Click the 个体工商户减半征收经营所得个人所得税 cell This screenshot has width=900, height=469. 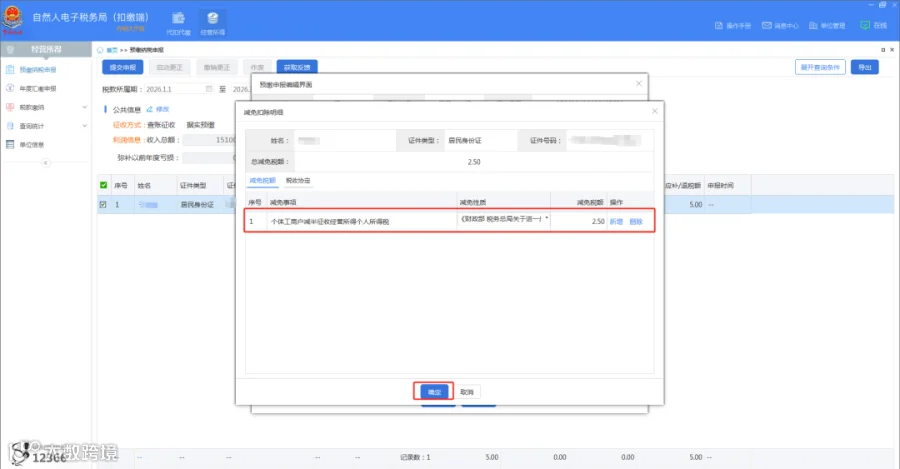(362, 222)
